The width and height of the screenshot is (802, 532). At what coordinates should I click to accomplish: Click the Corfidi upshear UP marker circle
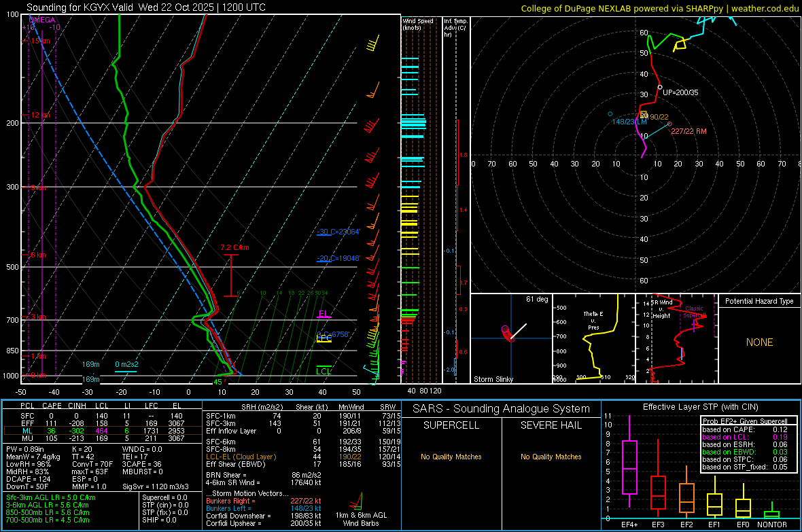tap(660, 88)
